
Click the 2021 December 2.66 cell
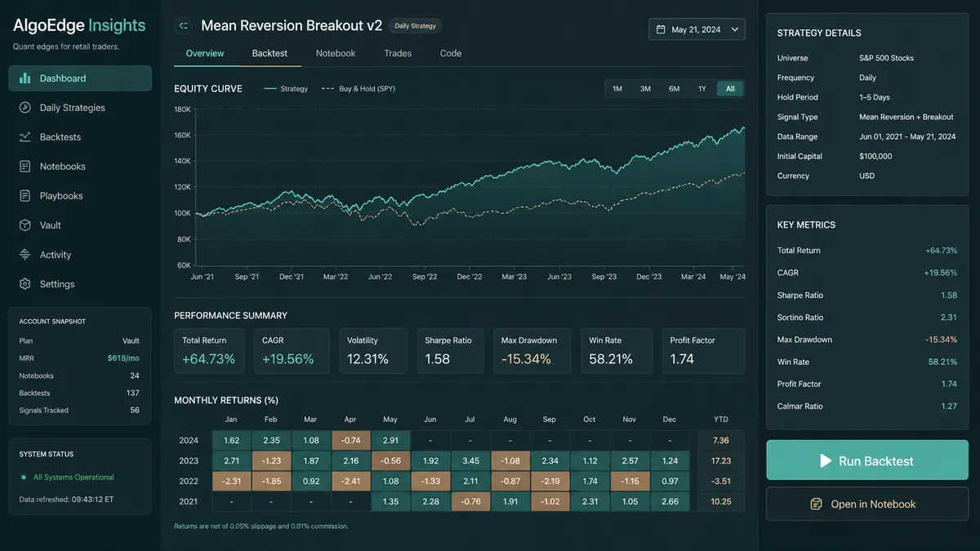[x=670, y=501]
